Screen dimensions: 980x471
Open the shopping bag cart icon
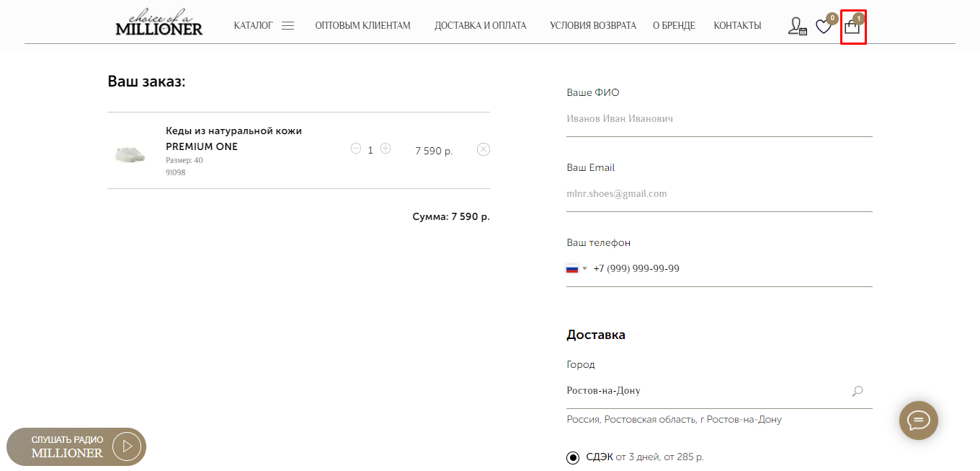tap(852, 27)
